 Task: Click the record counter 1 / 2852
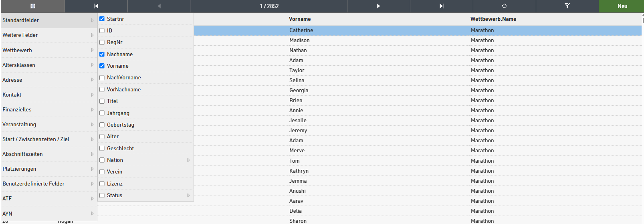coord(269,6)
